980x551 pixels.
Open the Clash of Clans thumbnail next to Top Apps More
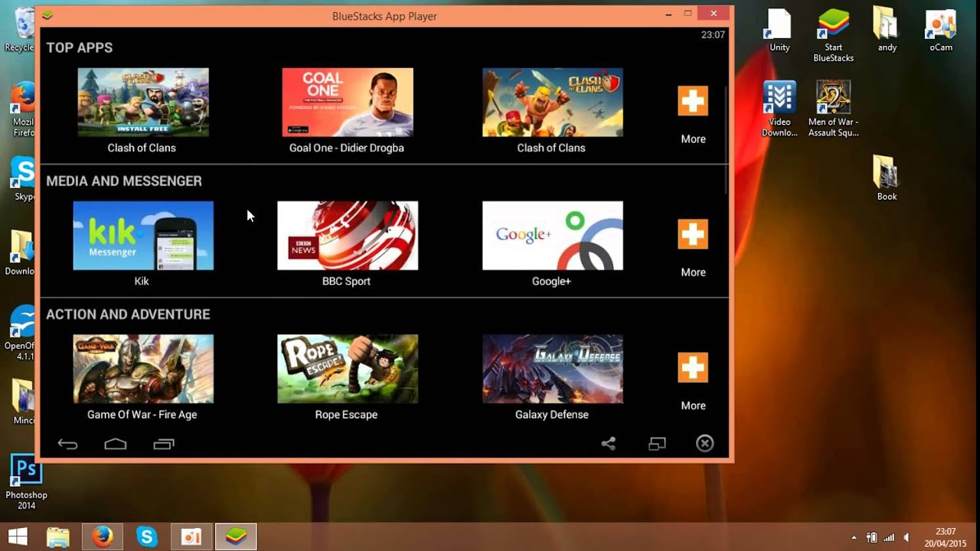pos(552,103)
